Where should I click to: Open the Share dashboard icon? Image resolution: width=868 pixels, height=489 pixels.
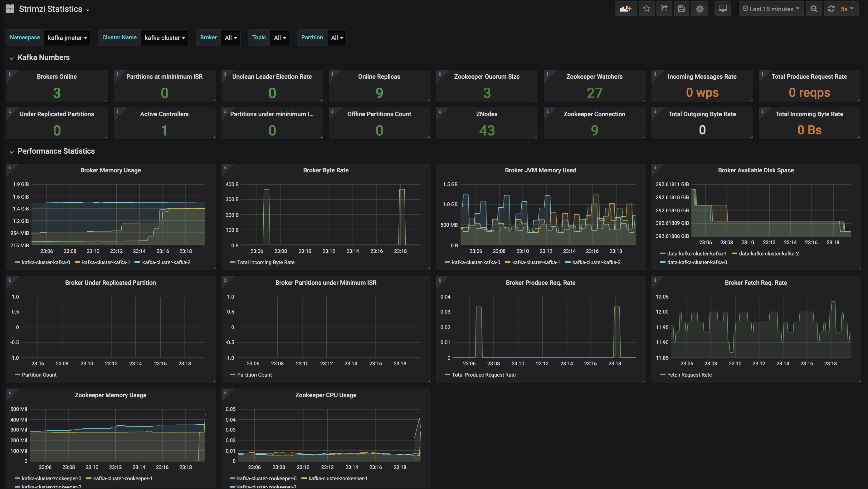(x=664, y=9)
